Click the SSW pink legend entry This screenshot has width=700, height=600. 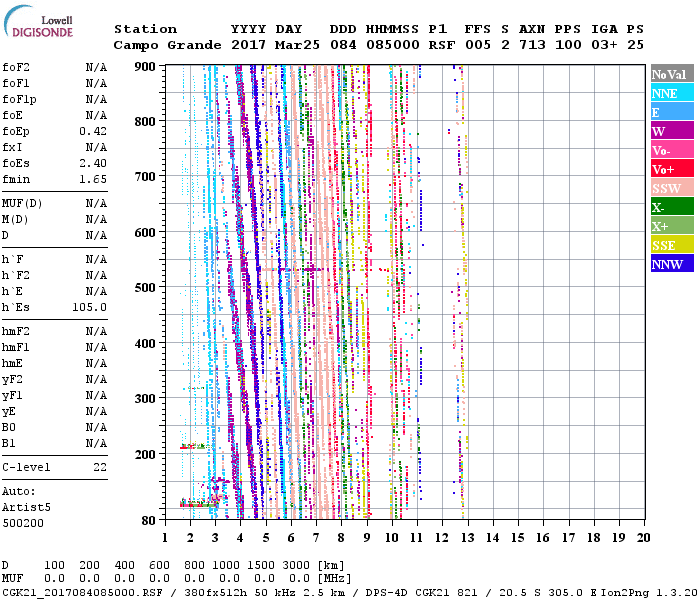point(672,188)
